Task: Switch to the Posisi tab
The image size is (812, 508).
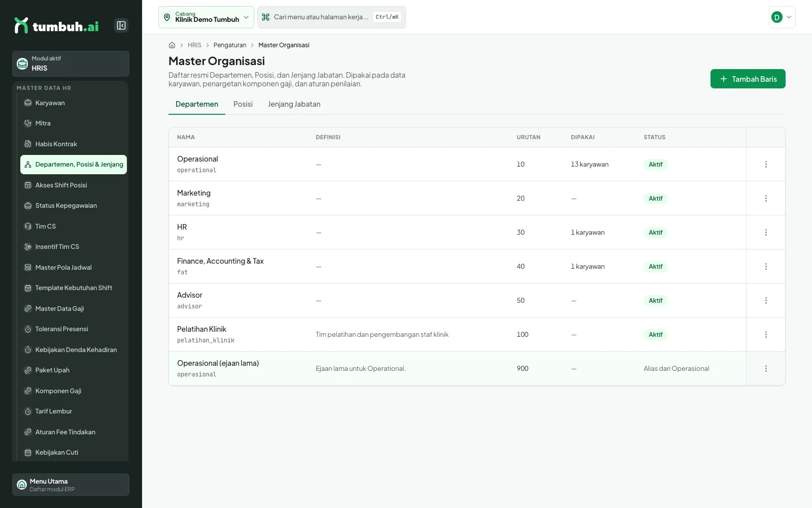Action: click(243, 104)
